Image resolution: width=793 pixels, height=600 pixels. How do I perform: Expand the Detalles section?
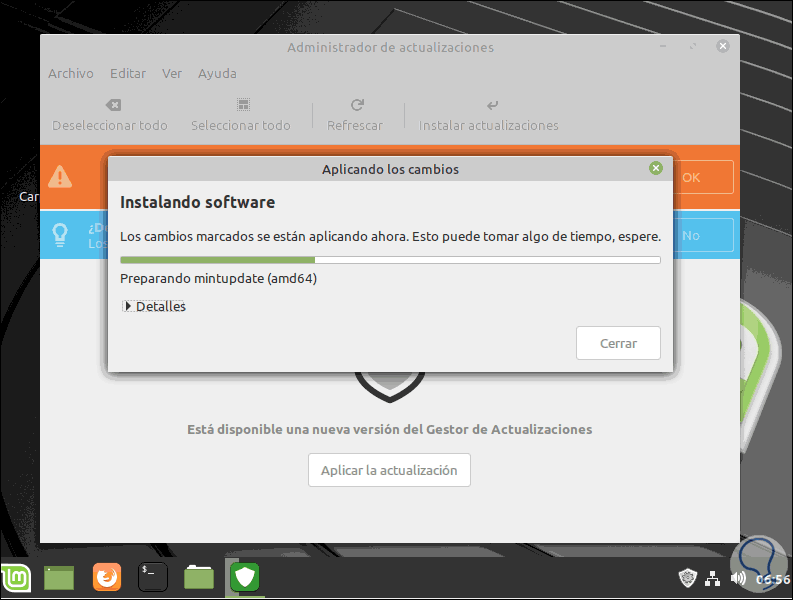pos(154,307)
